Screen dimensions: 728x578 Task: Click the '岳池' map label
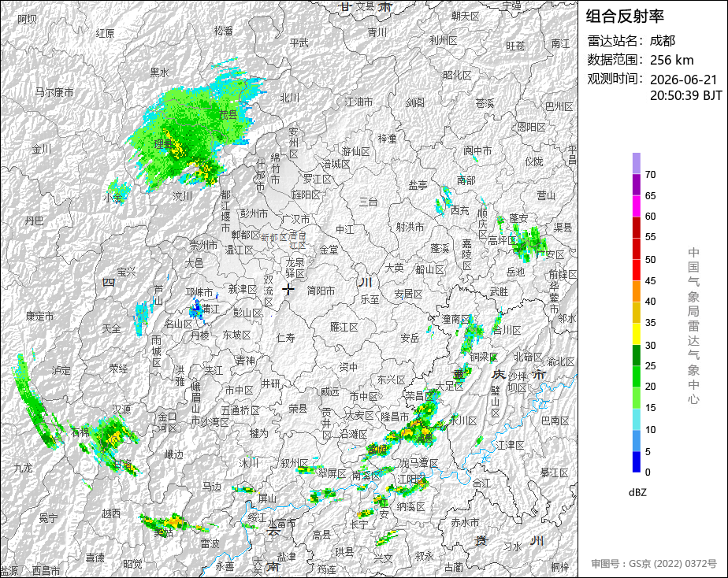coord(515,272)
